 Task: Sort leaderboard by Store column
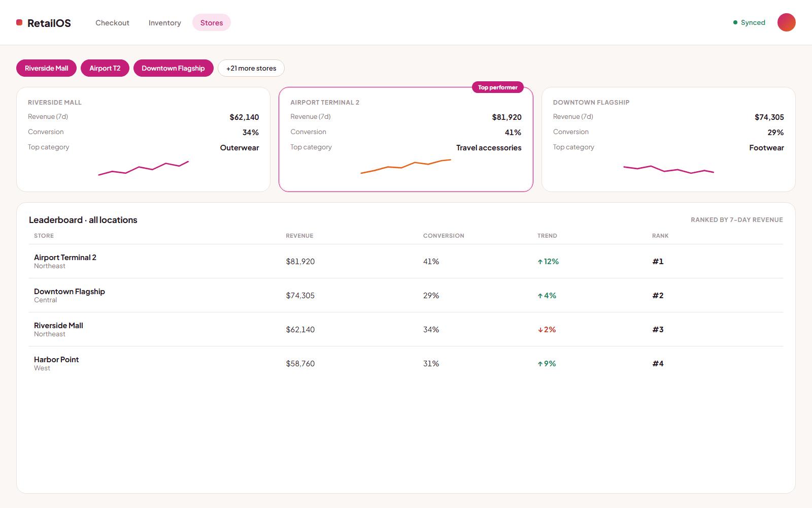(x=44, y=236)
